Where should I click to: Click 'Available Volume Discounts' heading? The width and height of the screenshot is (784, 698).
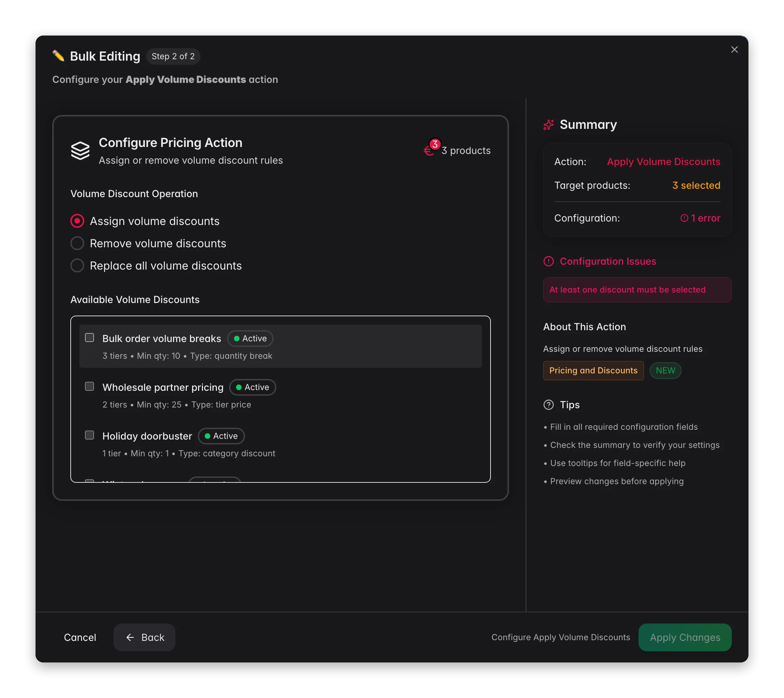(135, 299)
